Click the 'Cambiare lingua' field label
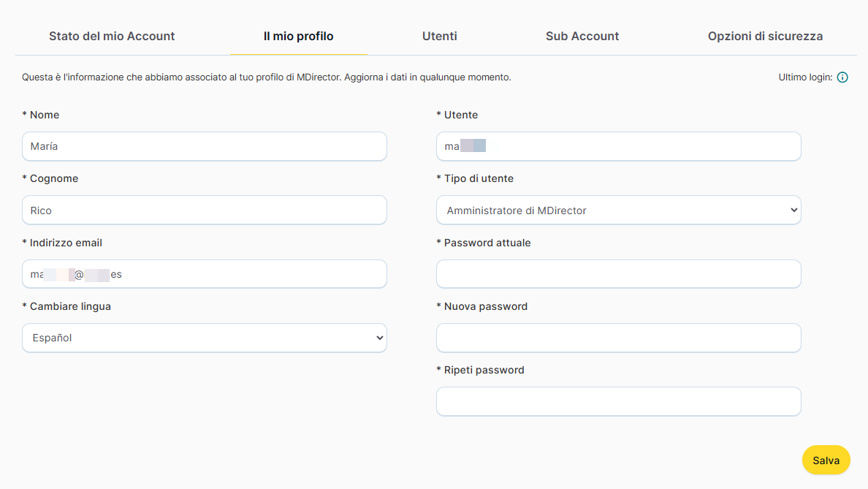 click(x=70, y=306)
